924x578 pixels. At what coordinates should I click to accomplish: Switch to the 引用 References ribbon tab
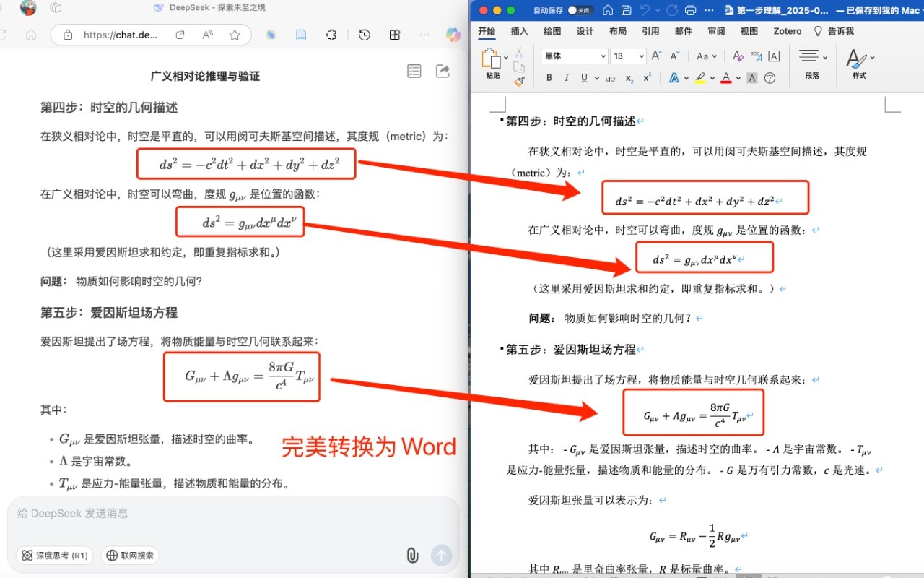[x=650, y=31]
